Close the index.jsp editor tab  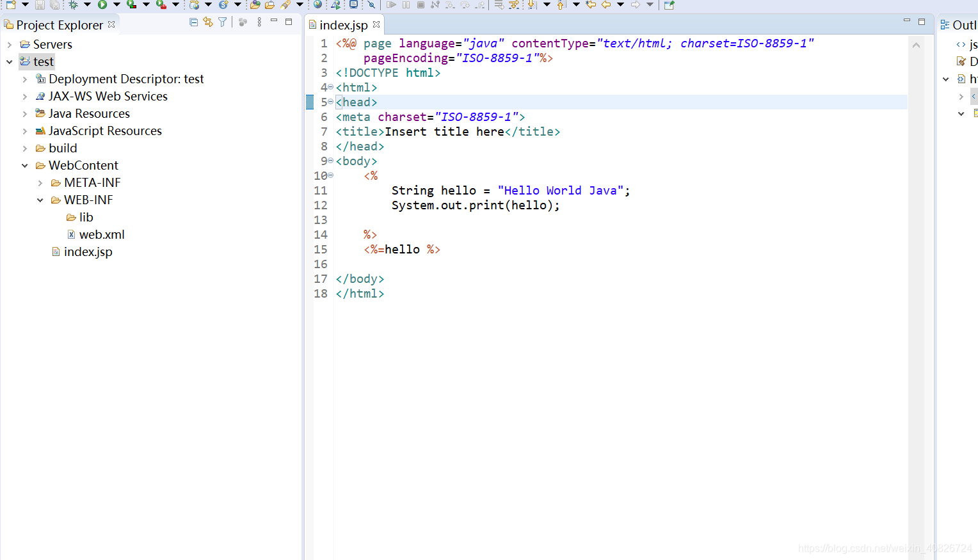[x=376, y=24]
